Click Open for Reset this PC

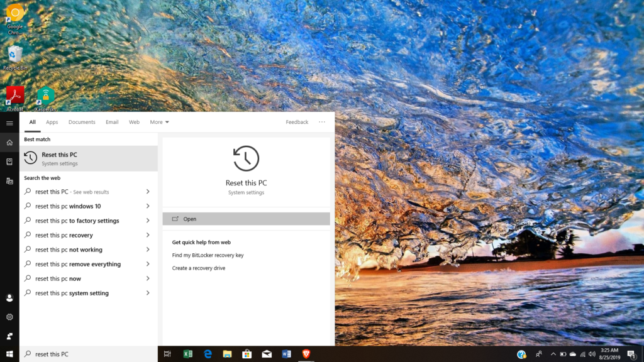click(x=246, y=219)
